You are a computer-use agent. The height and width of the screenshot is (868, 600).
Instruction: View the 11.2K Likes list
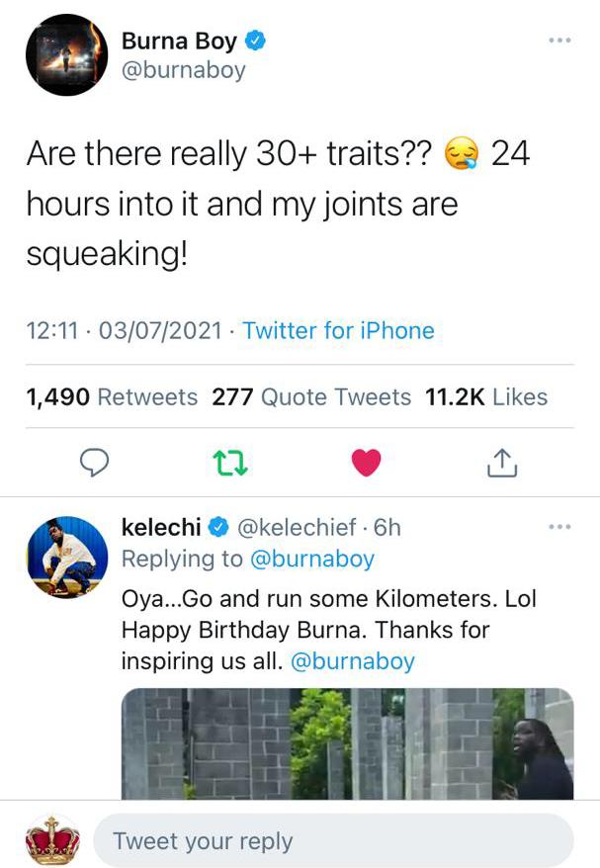(486, 396)
